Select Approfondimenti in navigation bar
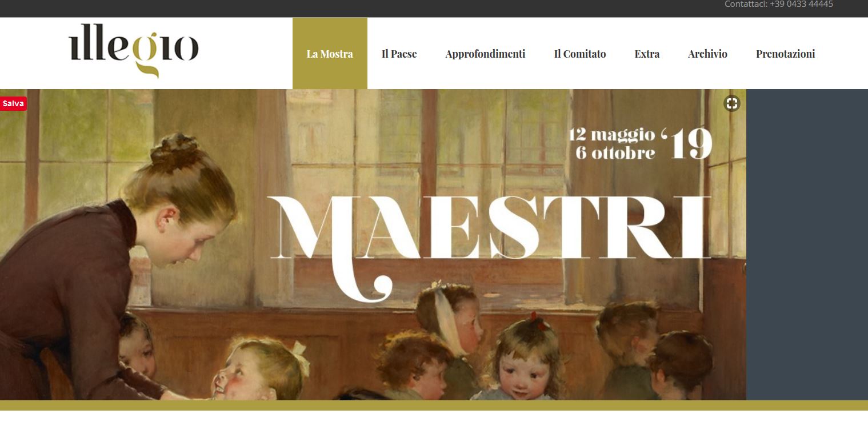 point(485,54)
